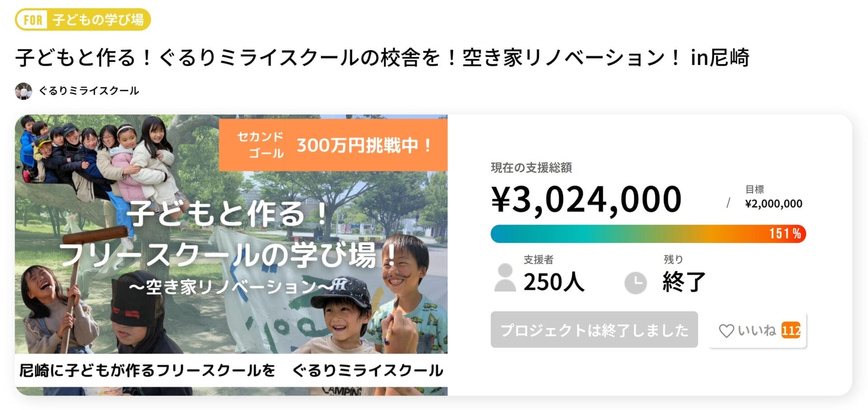This screenshot has height=410, width=868.
Task: Click the いいね text label
Action: [757, 330]
